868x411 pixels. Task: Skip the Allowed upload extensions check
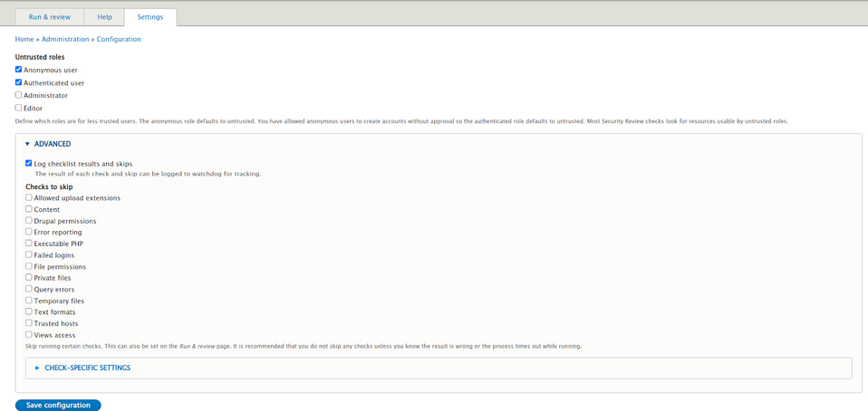tap(29, 197)
